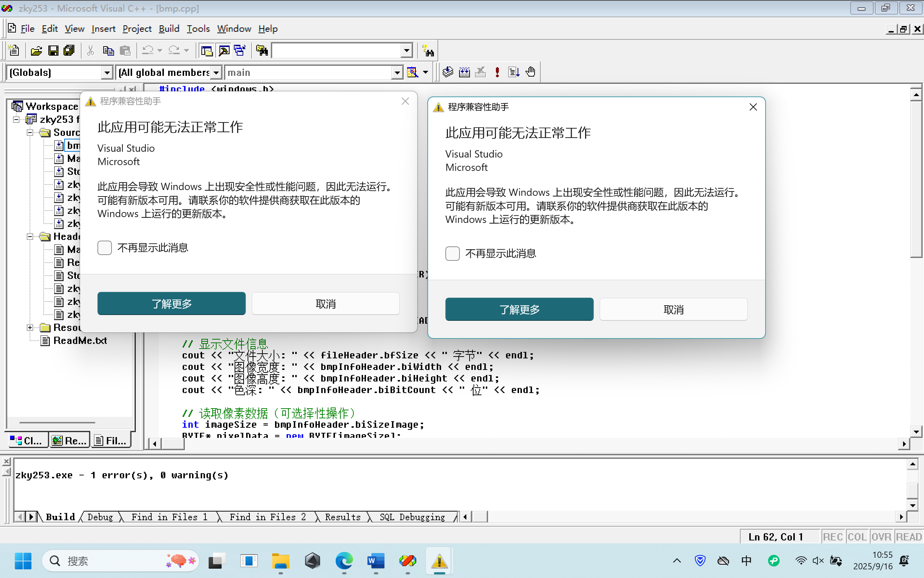Viewport: 924px width, 578px height.
Task: Click the editor vertical scroll down arrow
Action: coord(916,432)
